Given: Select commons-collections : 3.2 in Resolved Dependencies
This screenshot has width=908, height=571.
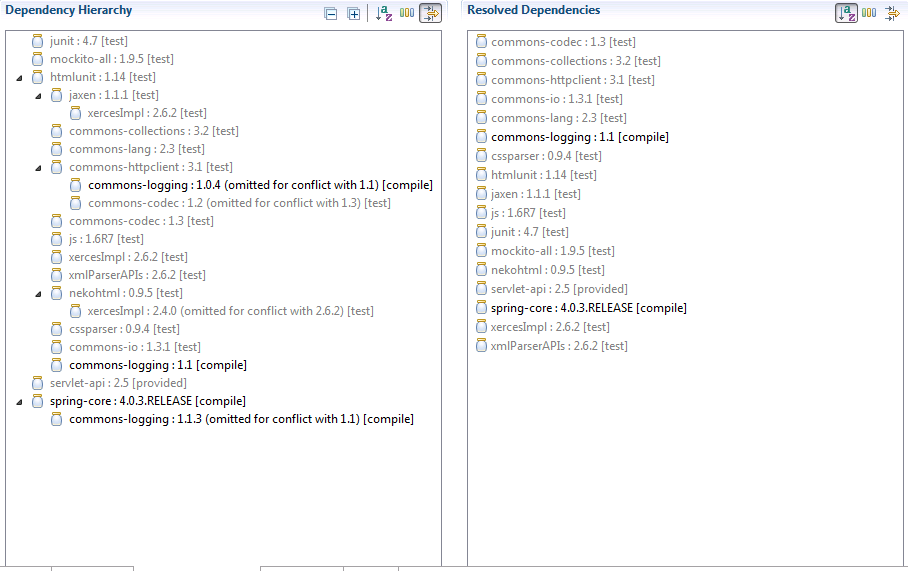Looking at the screenshot, I should tap(576, 61).
